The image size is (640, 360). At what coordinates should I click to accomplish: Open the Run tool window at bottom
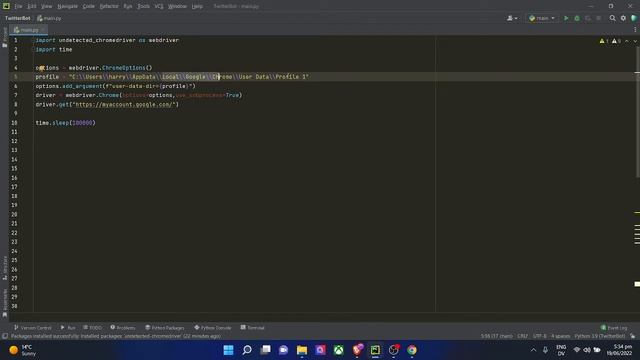tap(68, 328)
